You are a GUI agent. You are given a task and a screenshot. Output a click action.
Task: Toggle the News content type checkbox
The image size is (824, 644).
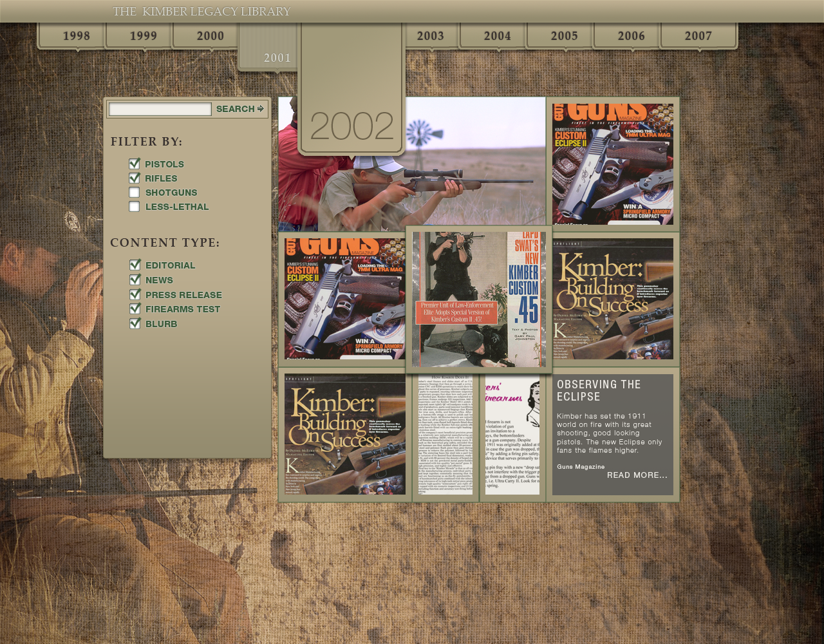coord(135,280)
